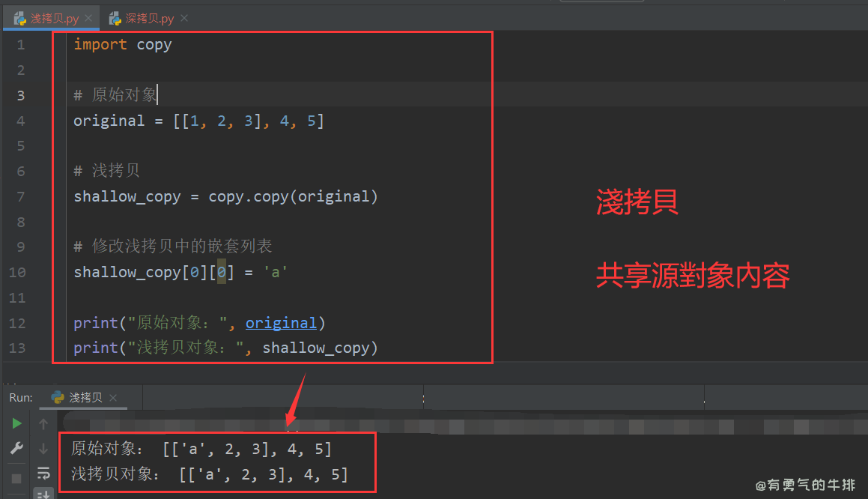Click the Run panel header to expand it
The height and width of the screenshot is (499, 868).
click(x=20, y=398)
